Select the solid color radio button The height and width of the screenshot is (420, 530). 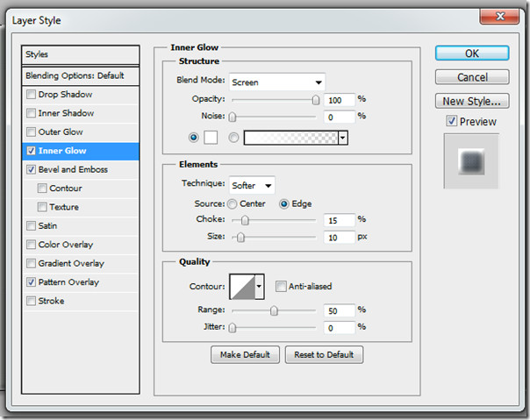(x=193, y=138)
